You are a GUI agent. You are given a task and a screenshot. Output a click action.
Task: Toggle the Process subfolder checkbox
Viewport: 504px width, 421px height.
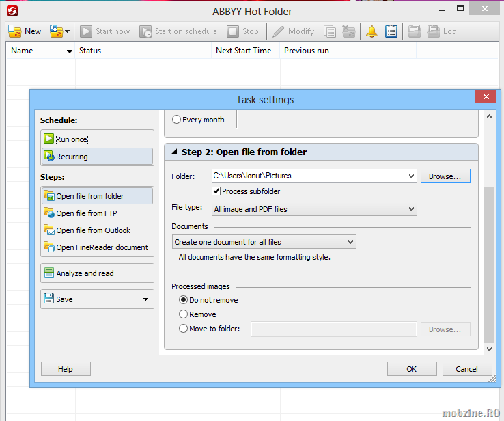tap(216, 191)
